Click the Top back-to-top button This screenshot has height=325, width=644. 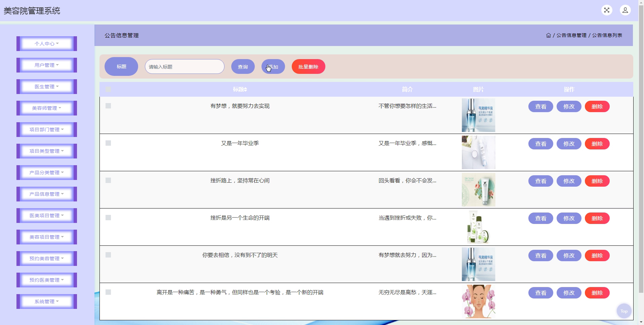(624, 311)
